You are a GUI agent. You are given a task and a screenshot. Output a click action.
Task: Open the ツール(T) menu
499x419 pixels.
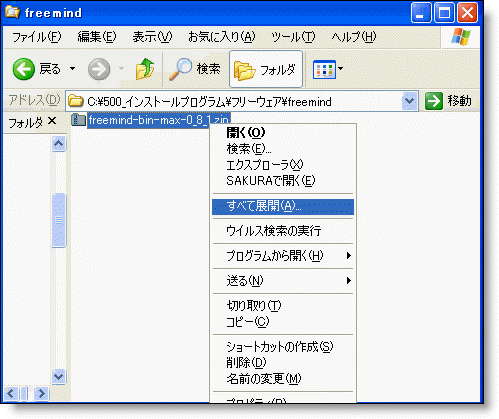pyautogui.click(x=293, y=37)
